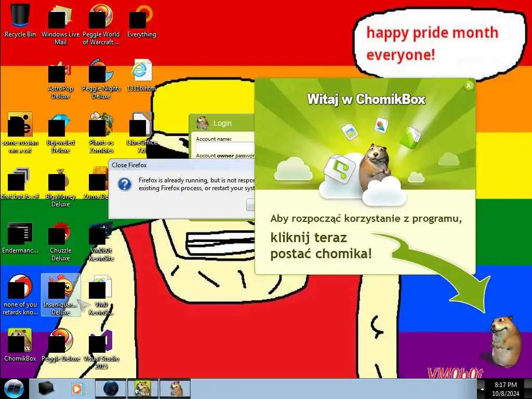
Task: Open the 'none of you' desktop icon
Action: (20, 295)
